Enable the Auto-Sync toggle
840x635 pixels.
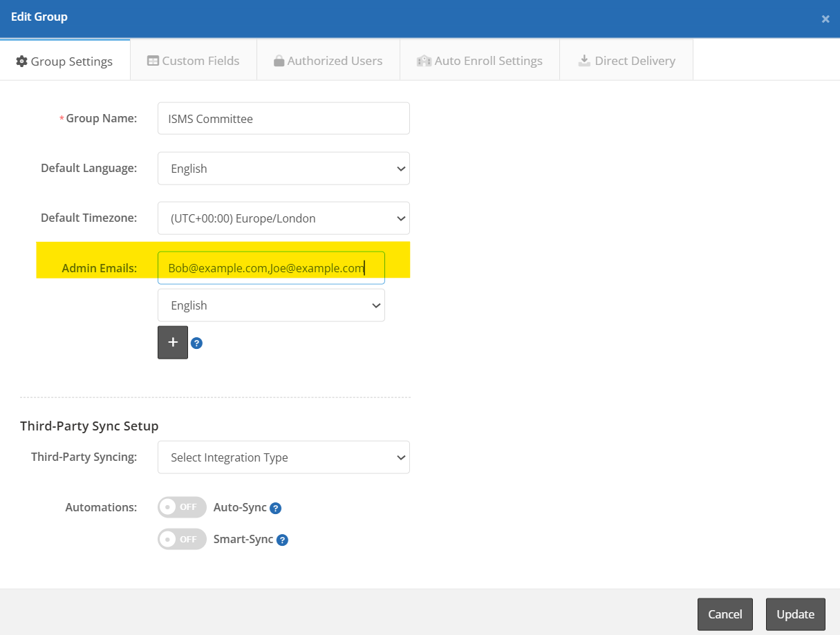click(182, 507)
